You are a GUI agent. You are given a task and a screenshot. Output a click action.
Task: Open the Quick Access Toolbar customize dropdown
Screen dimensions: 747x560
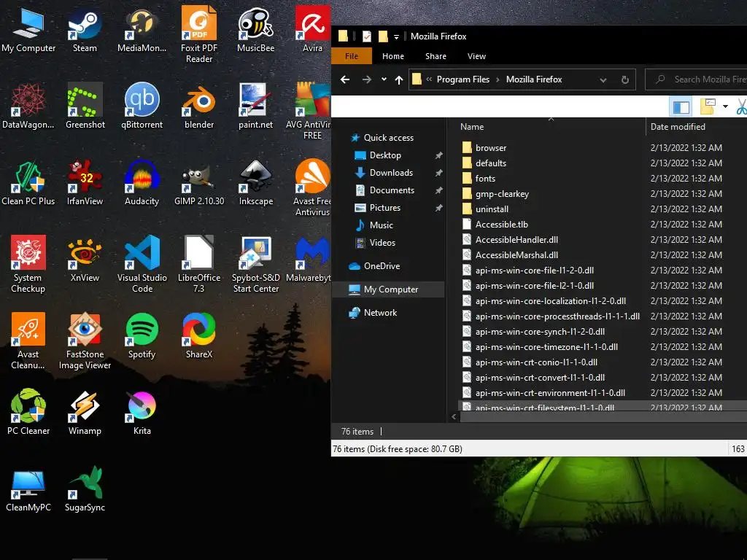pyautogui.click(x=396, y=36)
